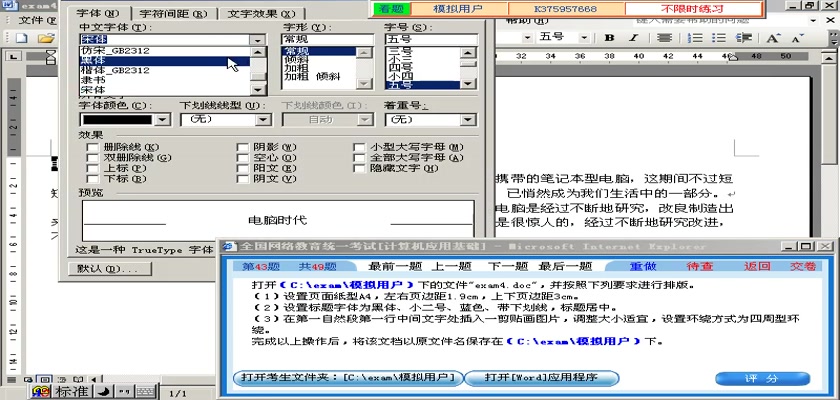Switch to the 字符间距 tab
The height and width of the screenshot is (400, 840).
[172, 13]
